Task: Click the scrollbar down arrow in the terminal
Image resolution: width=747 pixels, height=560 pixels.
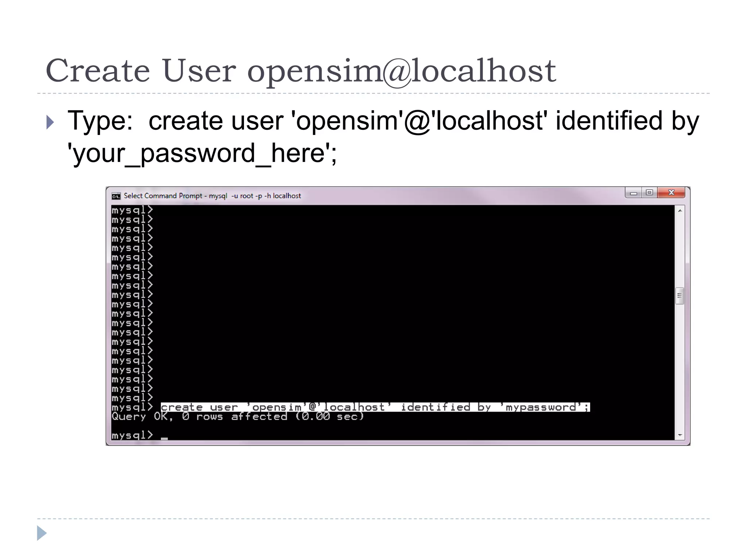Action: coord(680,435)
